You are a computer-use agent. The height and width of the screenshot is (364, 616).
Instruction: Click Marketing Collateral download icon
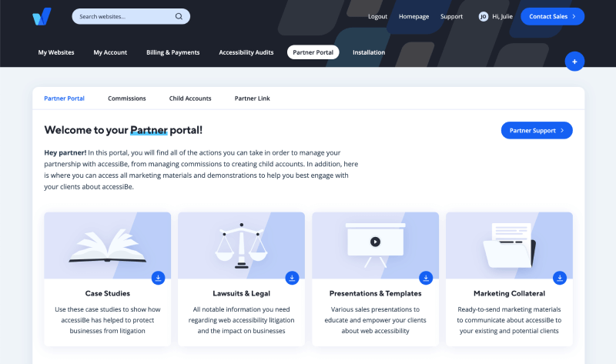pos(560,278)
